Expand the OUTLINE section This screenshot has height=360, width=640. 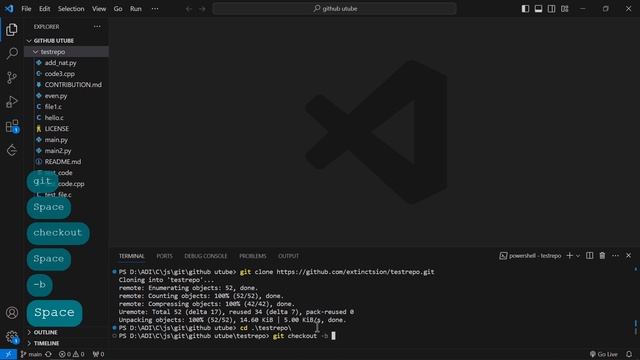coord(67,332)
